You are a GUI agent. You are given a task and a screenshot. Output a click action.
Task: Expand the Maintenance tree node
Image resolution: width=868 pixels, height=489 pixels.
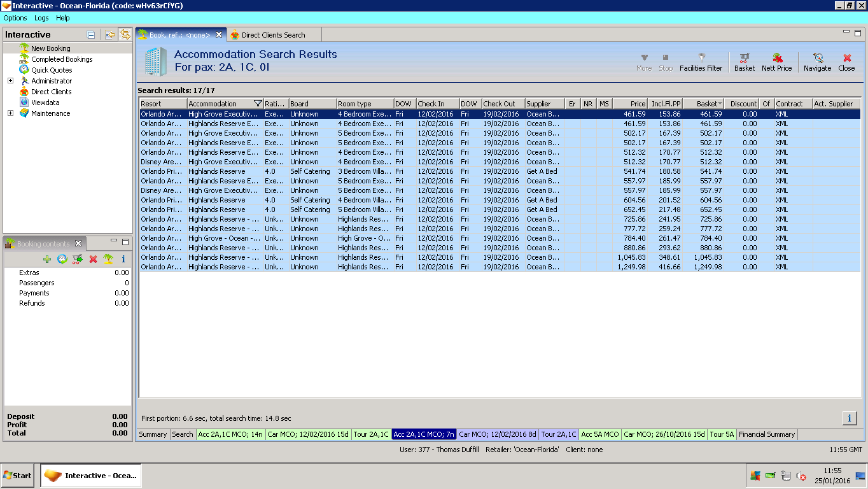click(x=10, y=113)
